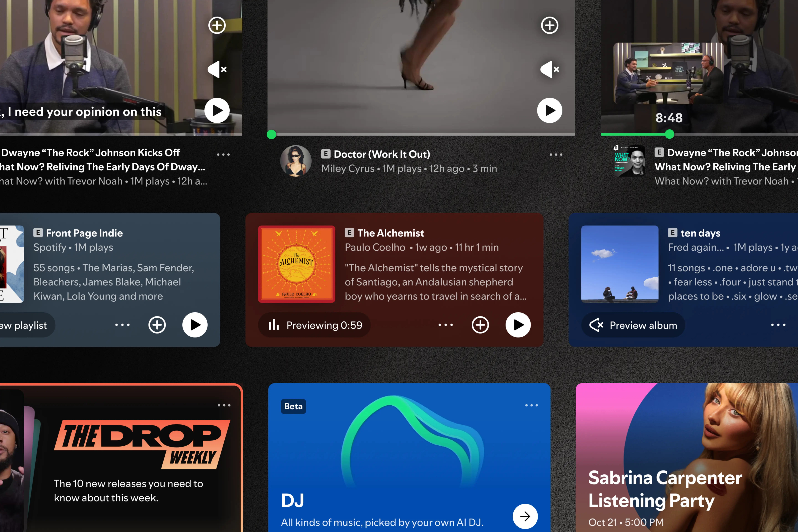Play the Trevor Noah podcast episode

(x=217, y=110)
